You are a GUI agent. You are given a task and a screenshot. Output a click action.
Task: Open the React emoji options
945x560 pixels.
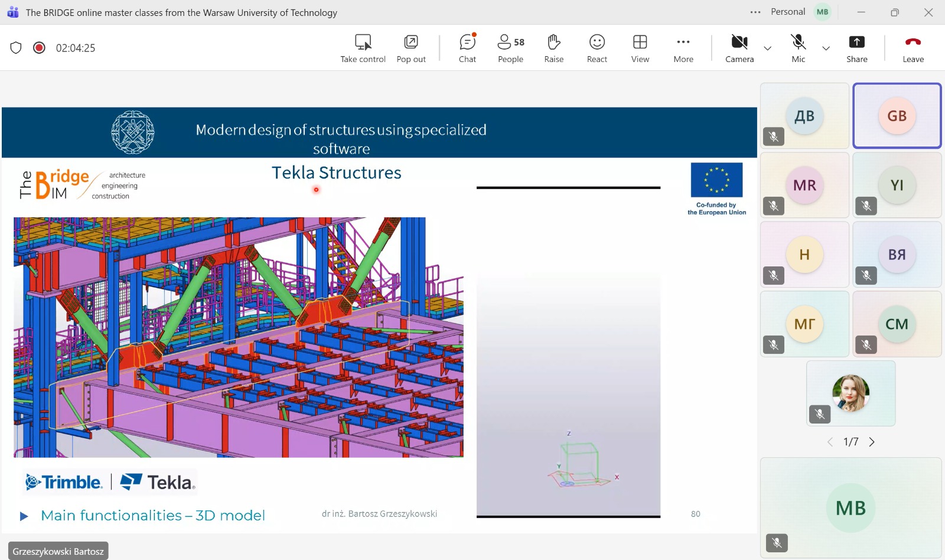tap(597, 48)
